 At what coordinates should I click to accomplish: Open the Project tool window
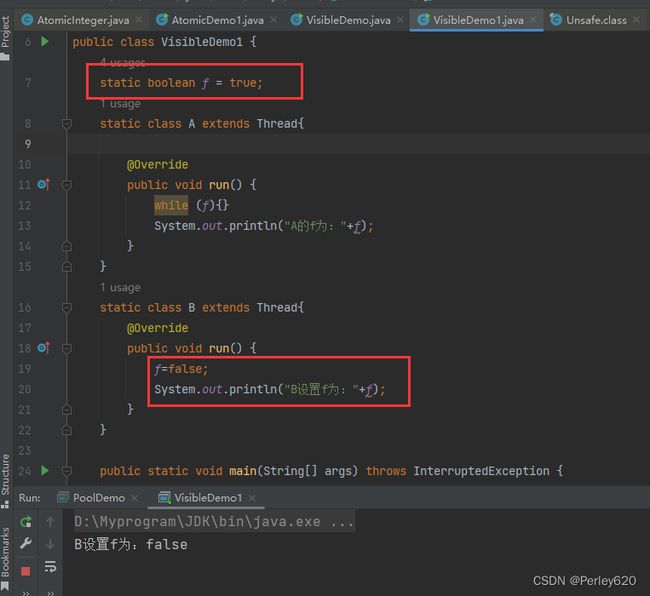pyautogui.click(x=5, y=38)
